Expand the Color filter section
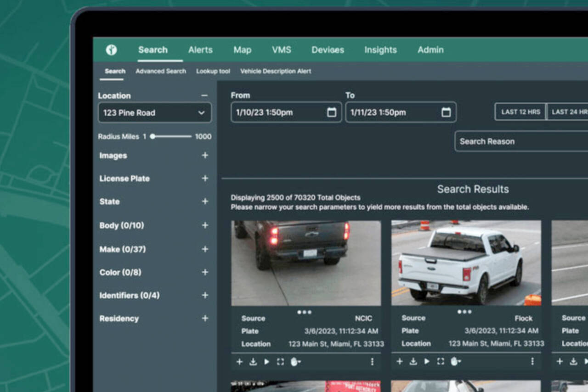The width and height of the screenshot is (588, 392). coord(205,272)
